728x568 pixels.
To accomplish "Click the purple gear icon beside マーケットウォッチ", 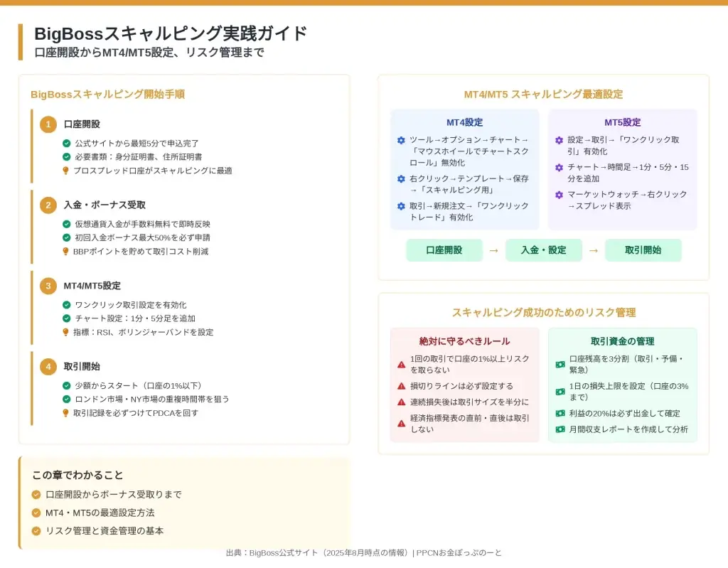I will (x=559, y=194).
